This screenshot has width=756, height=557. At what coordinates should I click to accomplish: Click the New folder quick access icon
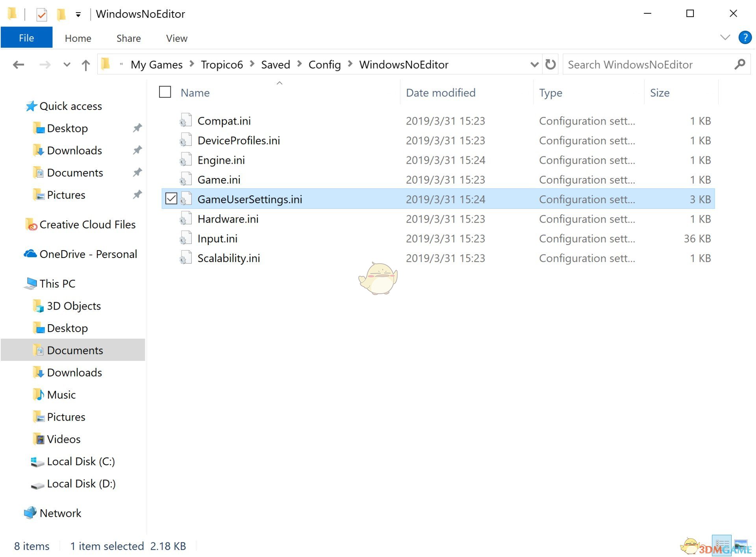click(61, 15)
